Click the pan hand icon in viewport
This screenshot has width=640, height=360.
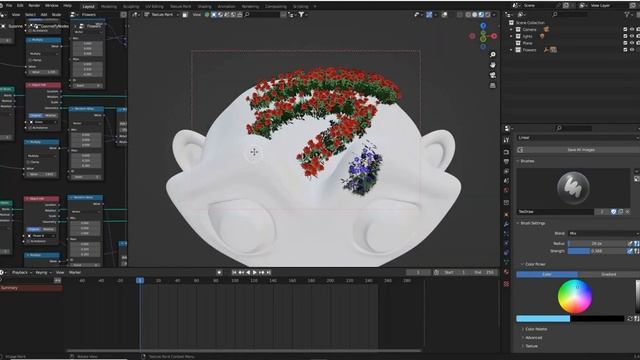pos(493,65)
